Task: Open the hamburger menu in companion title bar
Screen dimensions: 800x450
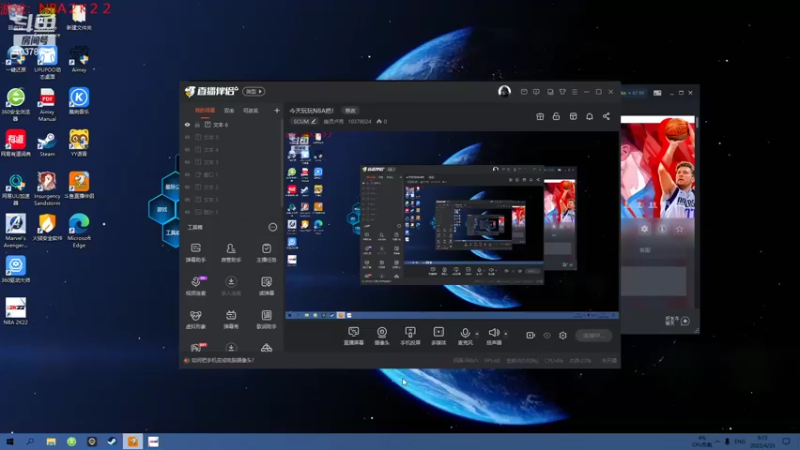Action: coord(574,92)
